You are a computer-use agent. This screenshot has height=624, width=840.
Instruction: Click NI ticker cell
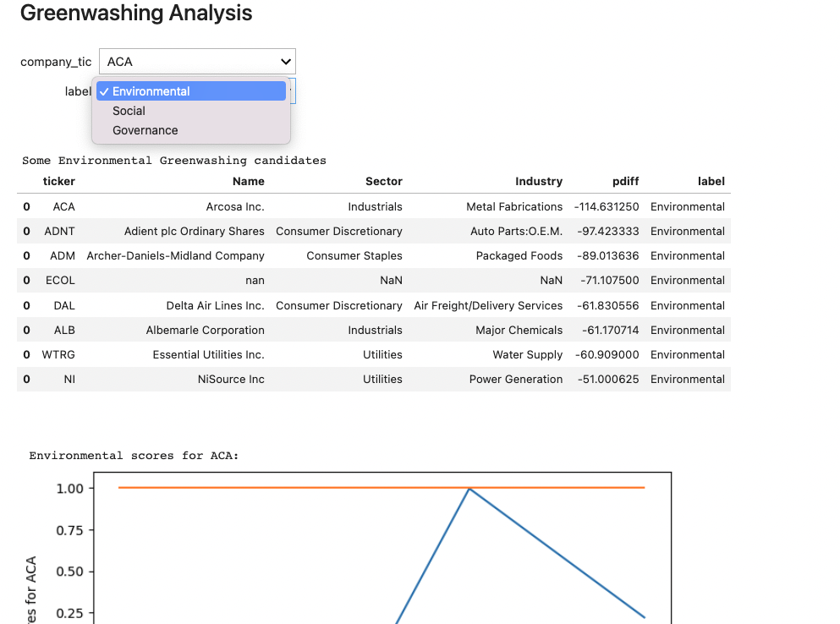click(x=69, y=380)
